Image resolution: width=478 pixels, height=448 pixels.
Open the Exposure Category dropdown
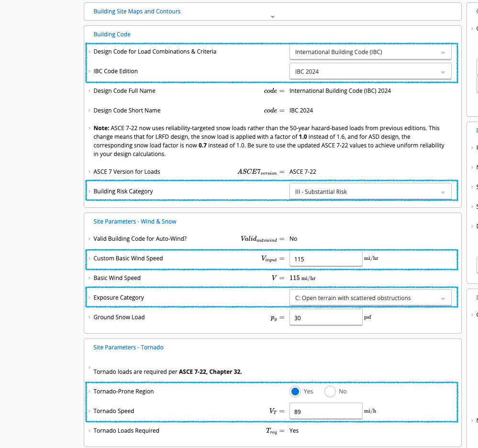point(370,297)
